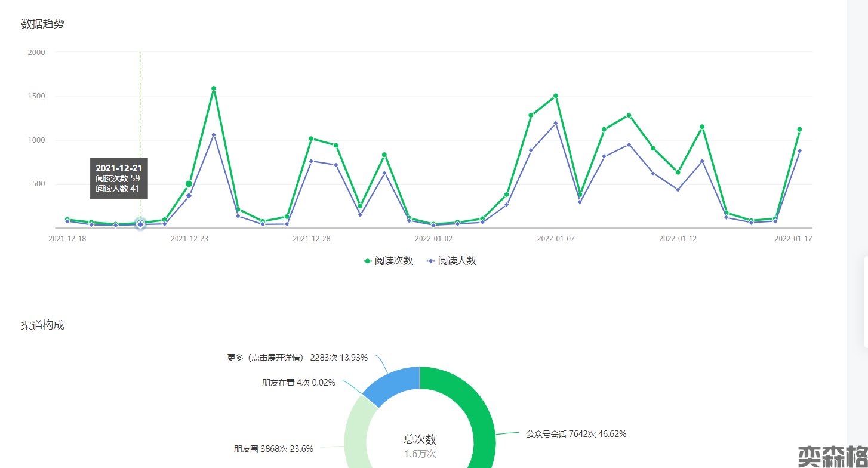
Task: Click the 朋友在看 4次 label
Action: (298, 383)
